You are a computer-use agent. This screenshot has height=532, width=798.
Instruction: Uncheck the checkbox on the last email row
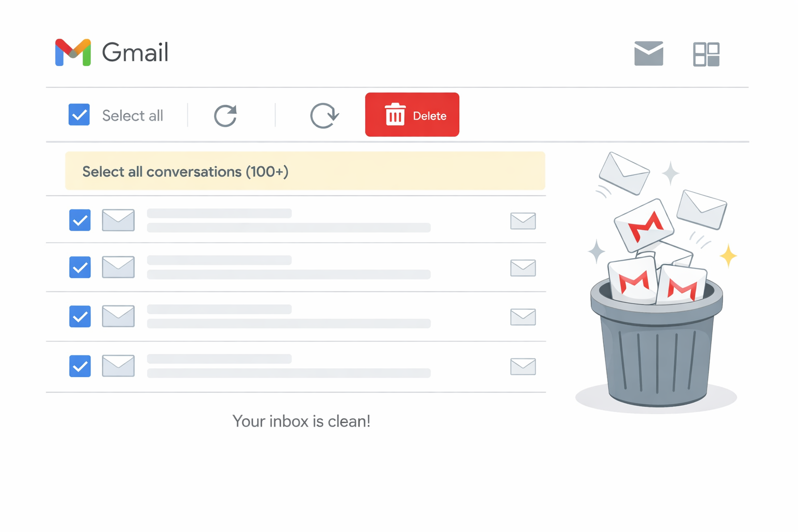click(79, 366)
